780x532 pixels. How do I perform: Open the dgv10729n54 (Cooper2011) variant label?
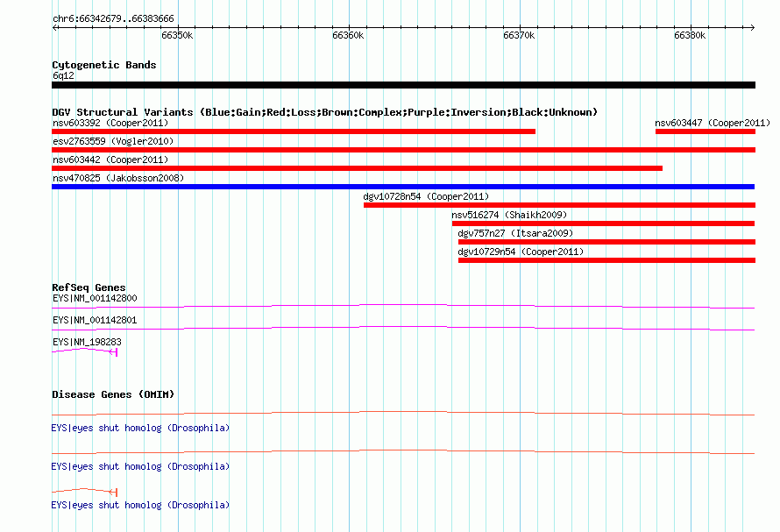click(x=521, y=252)
